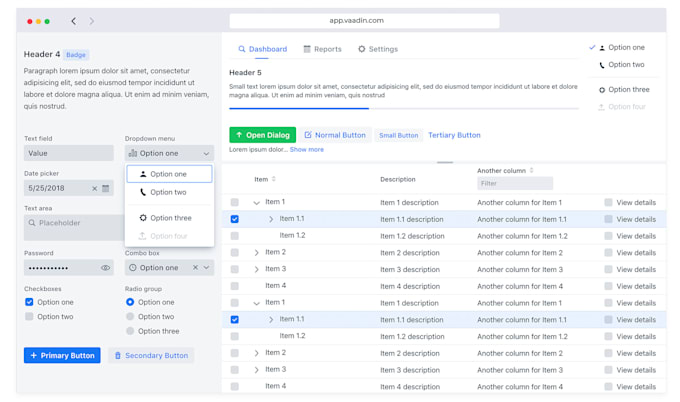Click the progress bar under Header 5

coord(404,108)
